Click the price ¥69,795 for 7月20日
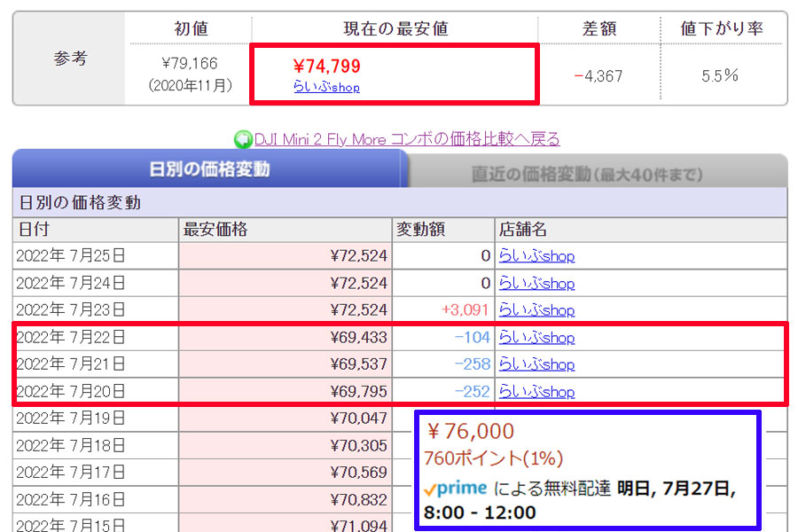798x532 pixels. tap(359, 392)
